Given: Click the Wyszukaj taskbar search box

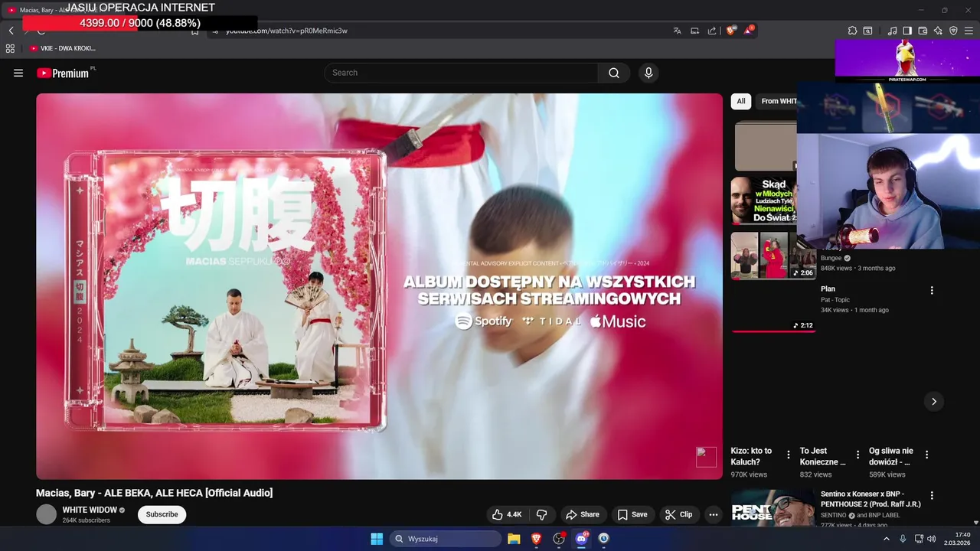Looking at the screenshot, I should (446, 539).
